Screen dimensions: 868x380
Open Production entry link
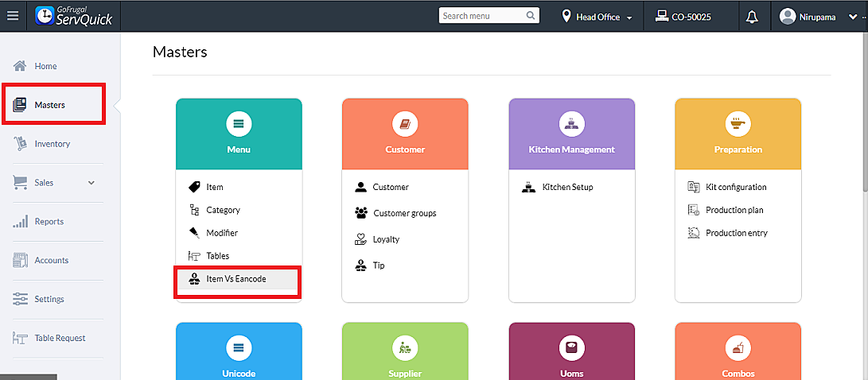click(x=736, y=233)
